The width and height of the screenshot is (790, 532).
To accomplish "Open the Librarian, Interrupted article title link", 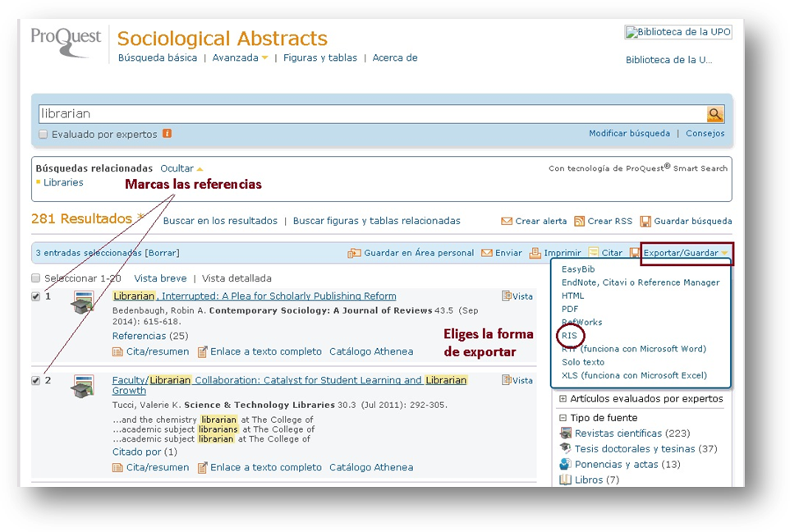I will coord(255,296).
